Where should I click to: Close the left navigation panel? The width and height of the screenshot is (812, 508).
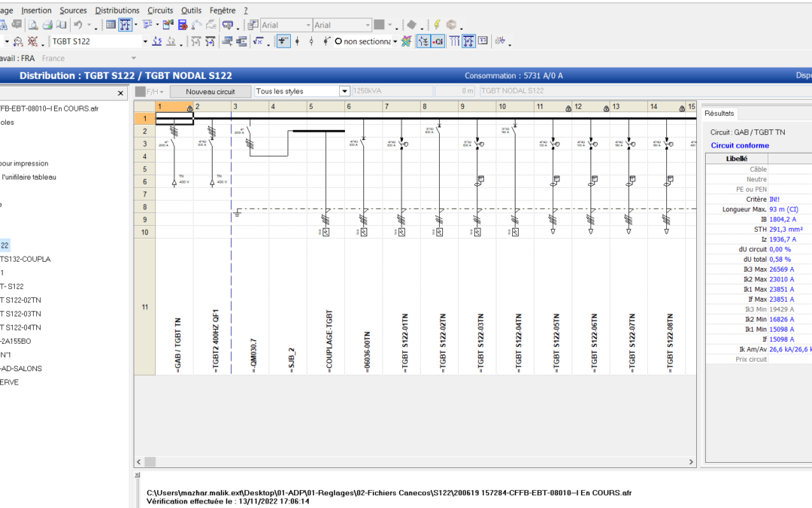pos(120,93)
